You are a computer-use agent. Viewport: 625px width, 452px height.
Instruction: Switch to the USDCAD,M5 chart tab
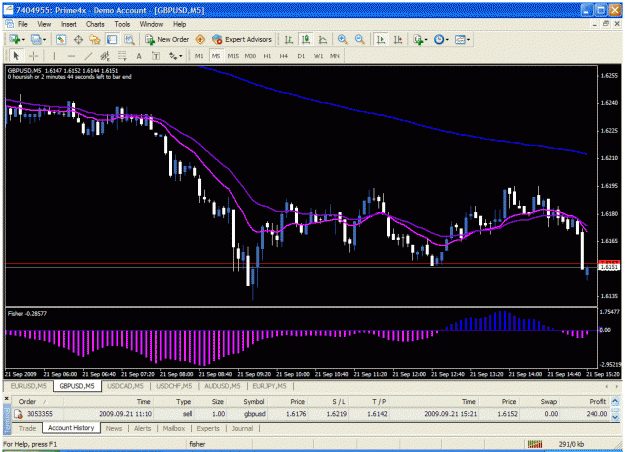126,386
